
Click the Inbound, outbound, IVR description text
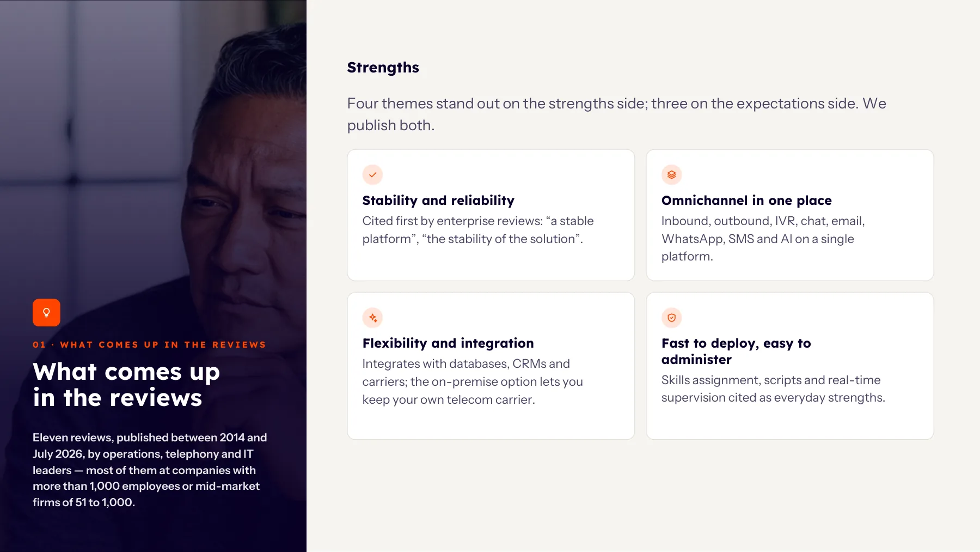[x=763, y=239]
